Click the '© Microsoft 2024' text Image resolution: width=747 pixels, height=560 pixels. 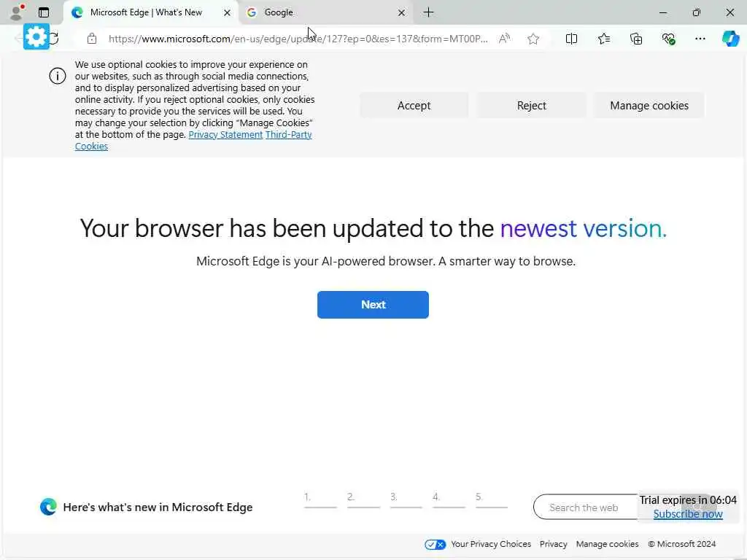[682, 544]
